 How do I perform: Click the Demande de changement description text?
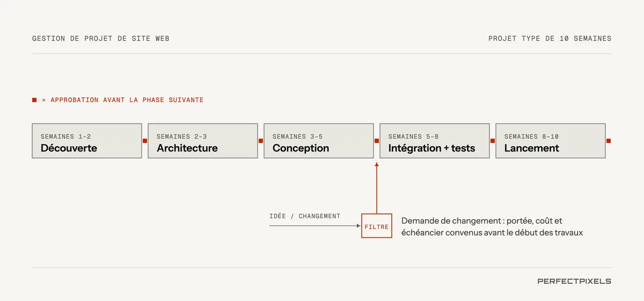[x=492, y=227]
